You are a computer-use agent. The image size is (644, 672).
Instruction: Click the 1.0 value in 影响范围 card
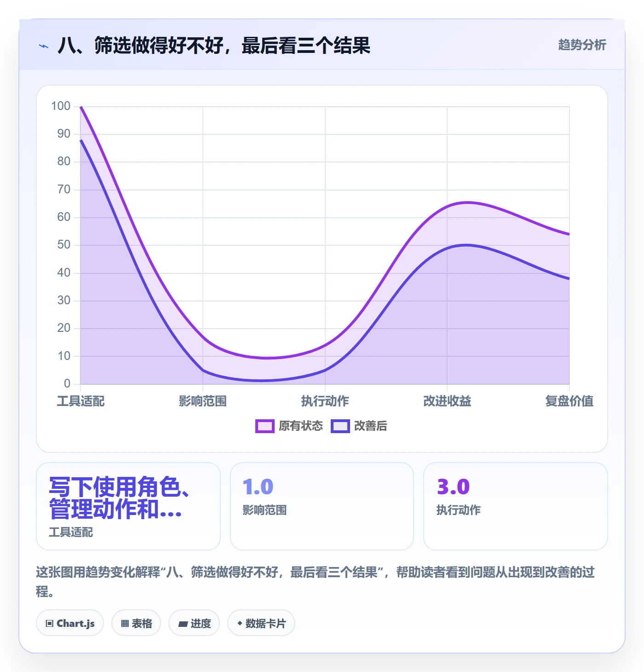point(258,487)
